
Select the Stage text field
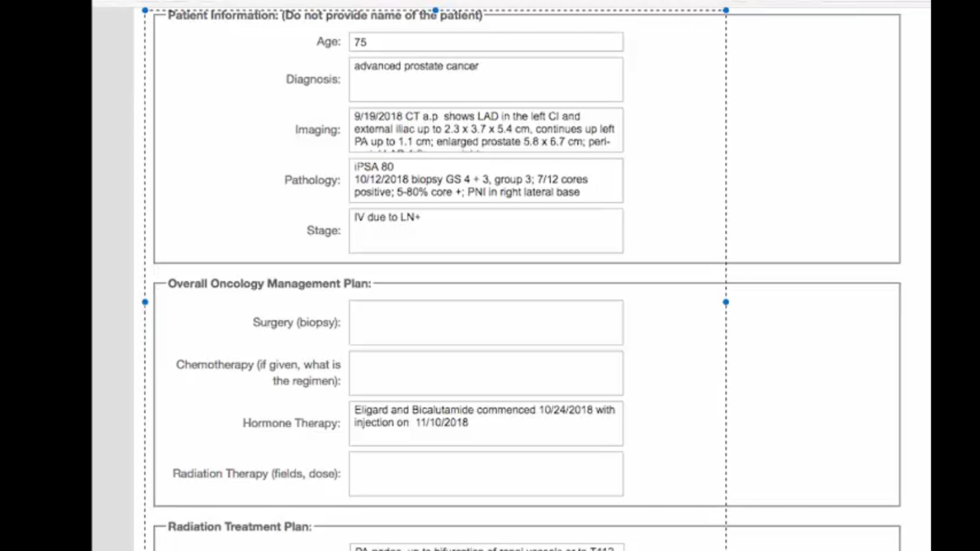(485, 231)
